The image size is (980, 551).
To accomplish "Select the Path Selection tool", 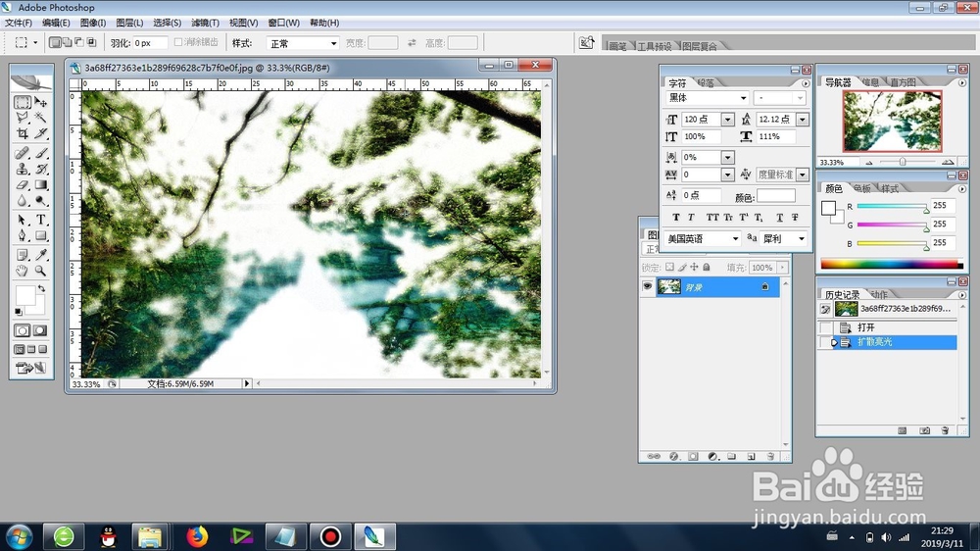I will click(x=23, y=220).
